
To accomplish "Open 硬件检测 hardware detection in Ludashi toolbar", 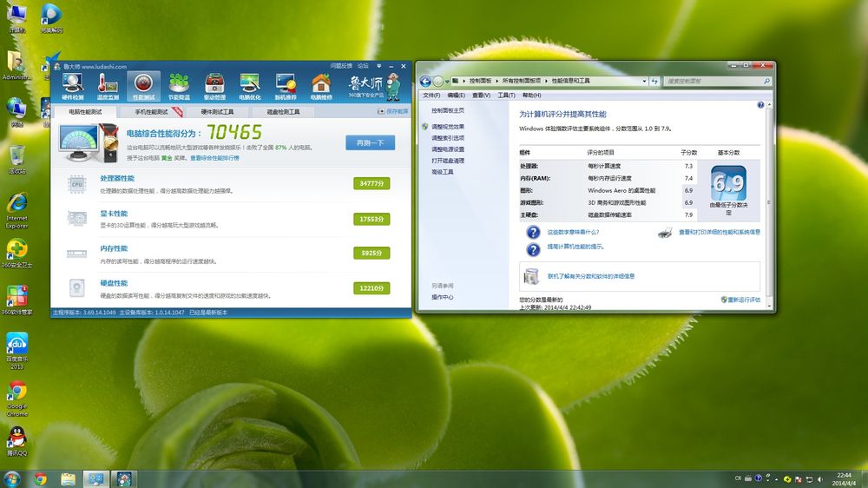I will 73,87.
